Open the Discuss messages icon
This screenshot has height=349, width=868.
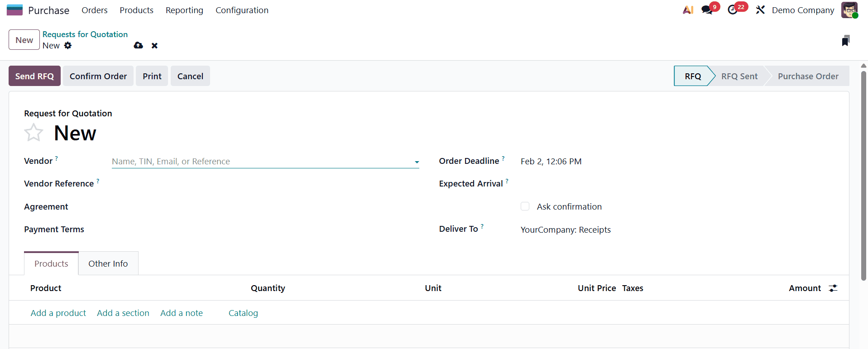707,10
